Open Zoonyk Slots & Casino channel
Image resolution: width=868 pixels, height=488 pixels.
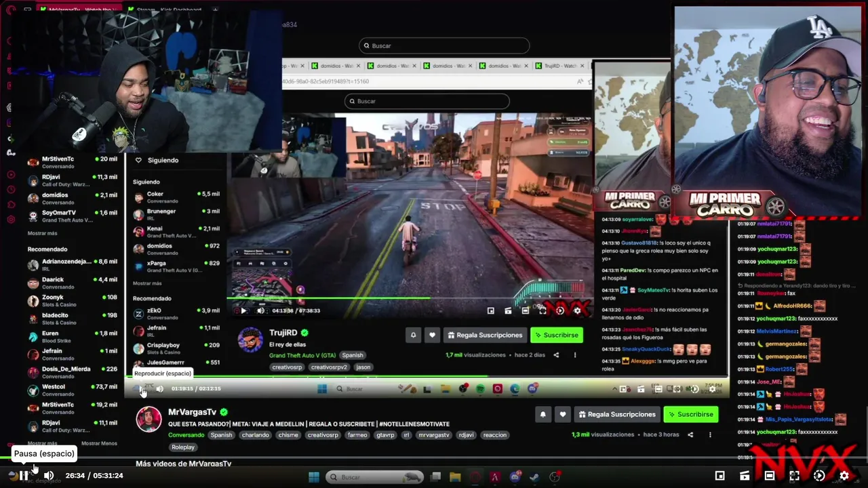pos(73,300)
